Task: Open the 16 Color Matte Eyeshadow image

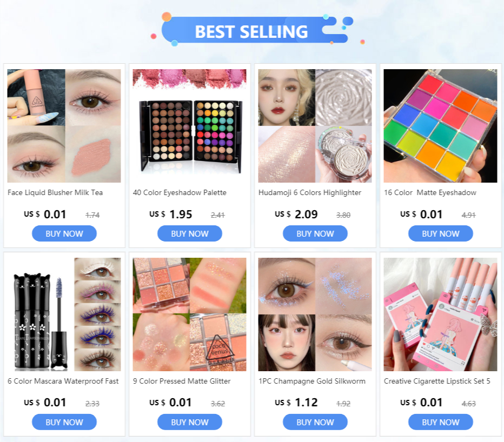Action: 440,125
